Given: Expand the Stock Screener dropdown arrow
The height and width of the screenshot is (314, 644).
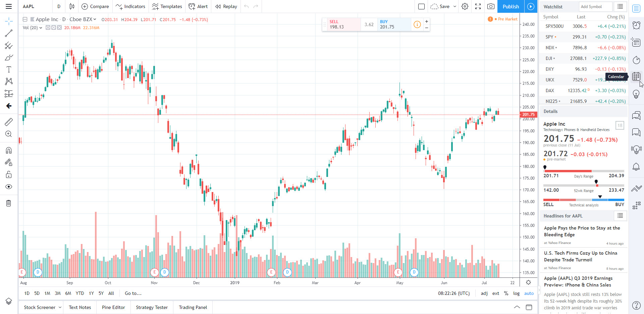Looking at the screenshot, I should coord(60,307).
